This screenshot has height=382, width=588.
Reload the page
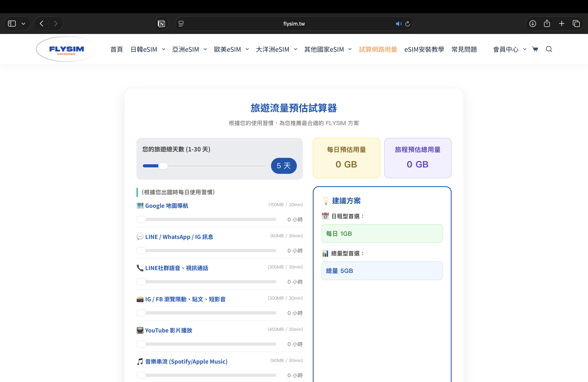(x=408, y=24)
